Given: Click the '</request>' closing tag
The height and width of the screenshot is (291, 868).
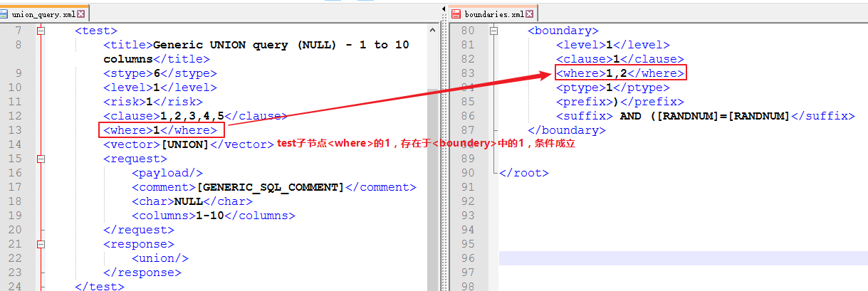Looking at the screenshot, I should 138,230.
